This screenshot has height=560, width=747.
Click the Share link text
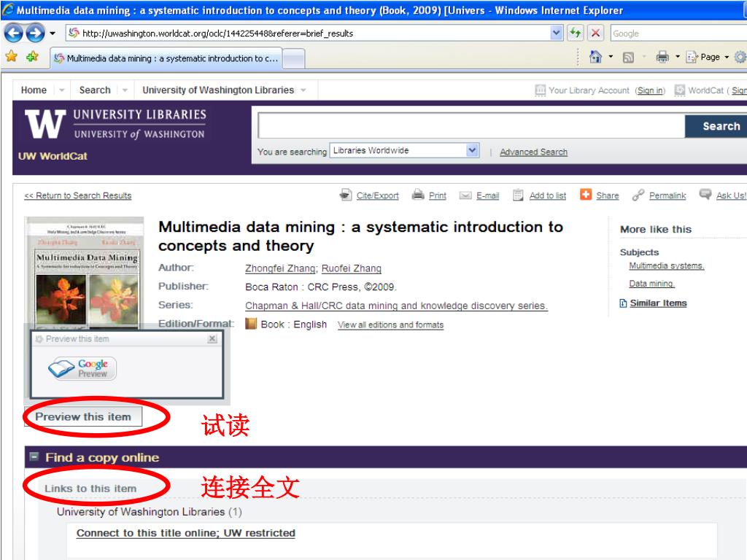(x=608, y=195)
